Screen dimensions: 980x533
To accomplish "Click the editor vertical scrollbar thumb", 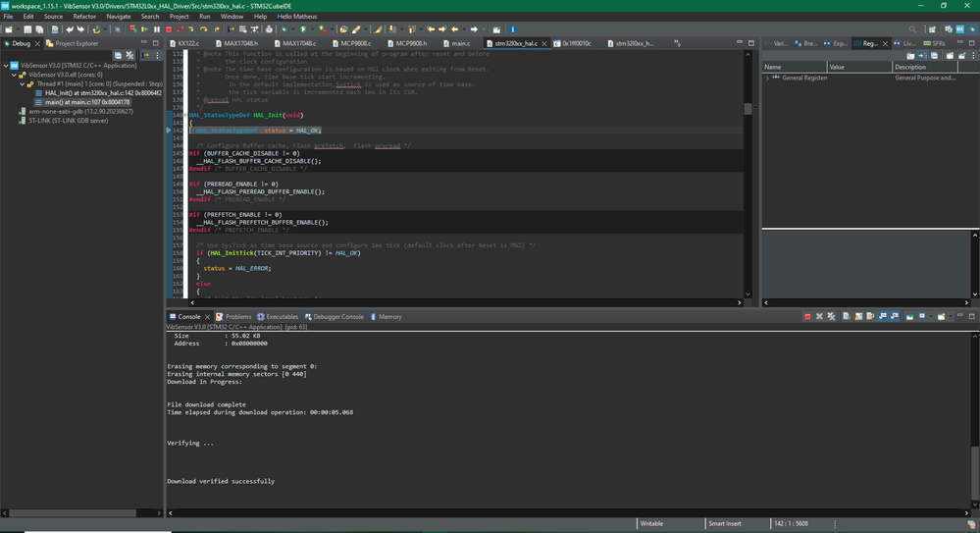I will (748, 110).
